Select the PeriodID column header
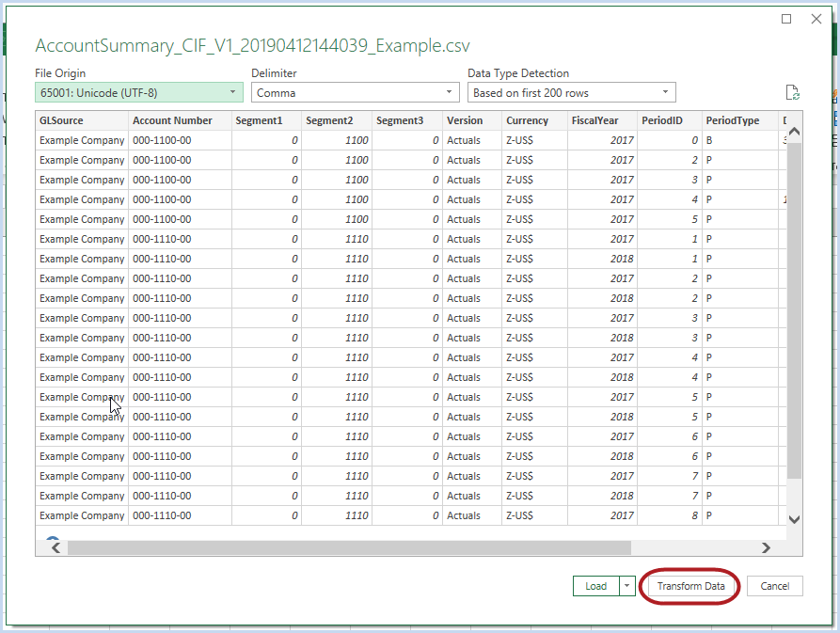Viewport: 840px width, 633px height. click(x=670, y=120)
